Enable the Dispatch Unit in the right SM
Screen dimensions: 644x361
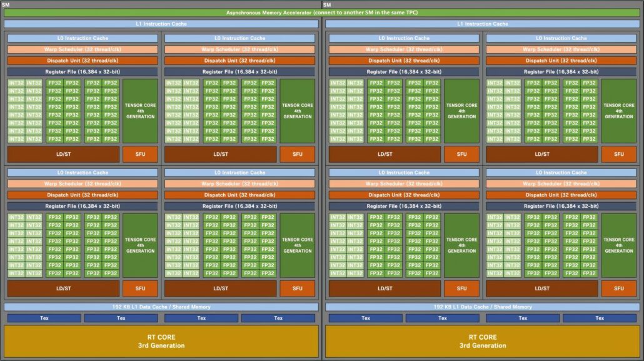pyautogui.click(x=403, y=60)
